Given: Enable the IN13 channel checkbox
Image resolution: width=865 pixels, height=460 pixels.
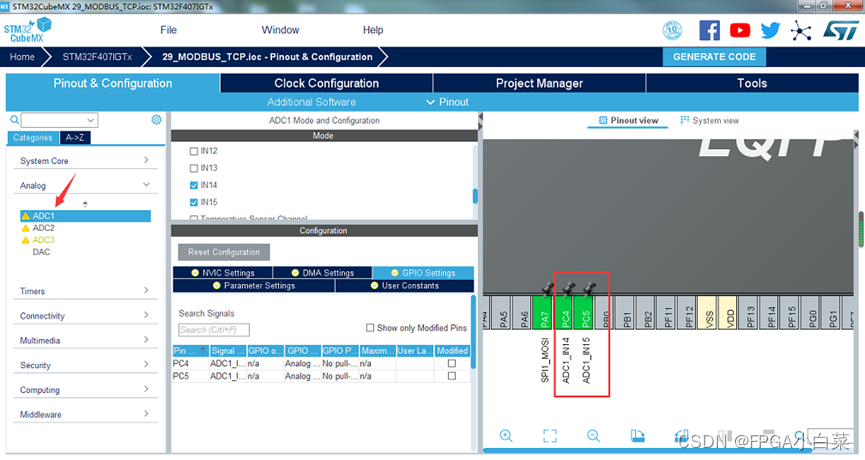Looking at the screenshot, I should tap(194, 168).
